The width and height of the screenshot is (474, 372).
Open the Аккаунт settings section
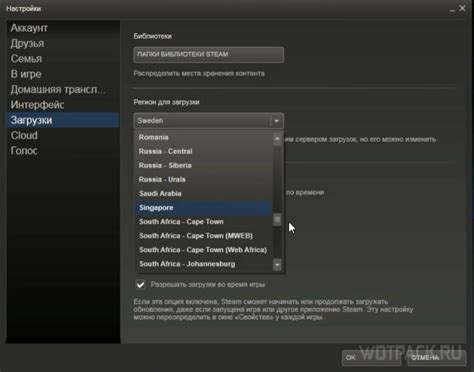(63, 28)
